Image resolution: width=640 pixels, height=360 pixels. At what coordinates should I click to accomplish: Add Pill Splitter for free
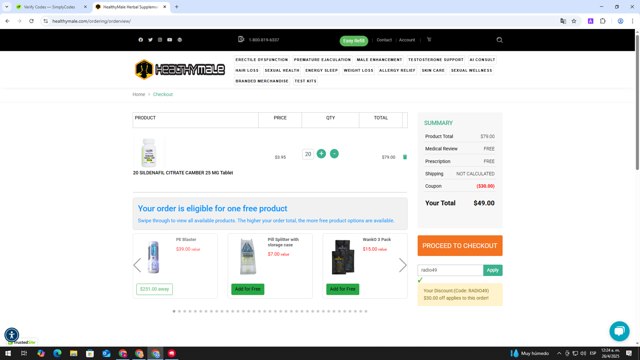[x=248, y=289]
